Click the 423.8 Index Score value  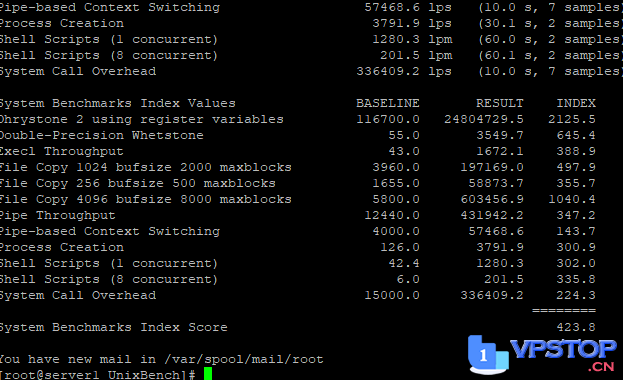pyautogui.click(x=576, y=327)
